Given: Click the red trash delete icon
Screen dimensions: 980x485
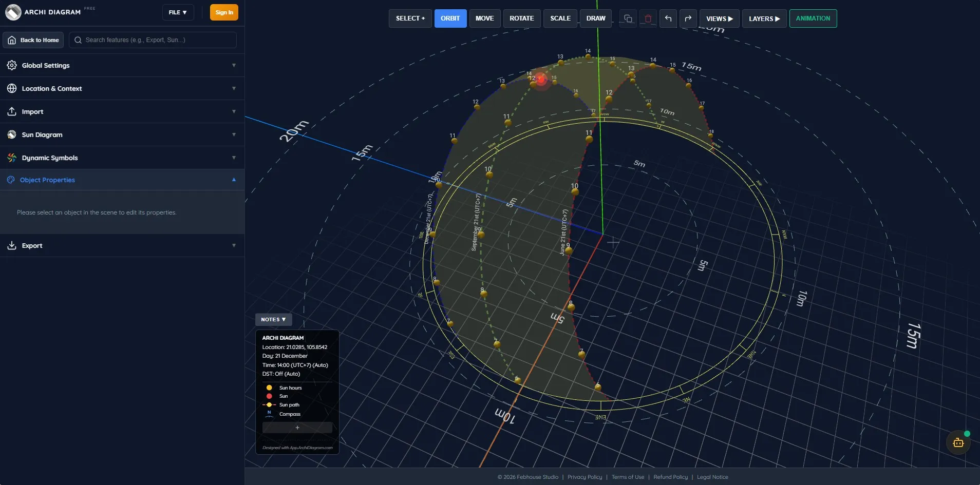Looking at the screenshot, I should pos(648,18).
